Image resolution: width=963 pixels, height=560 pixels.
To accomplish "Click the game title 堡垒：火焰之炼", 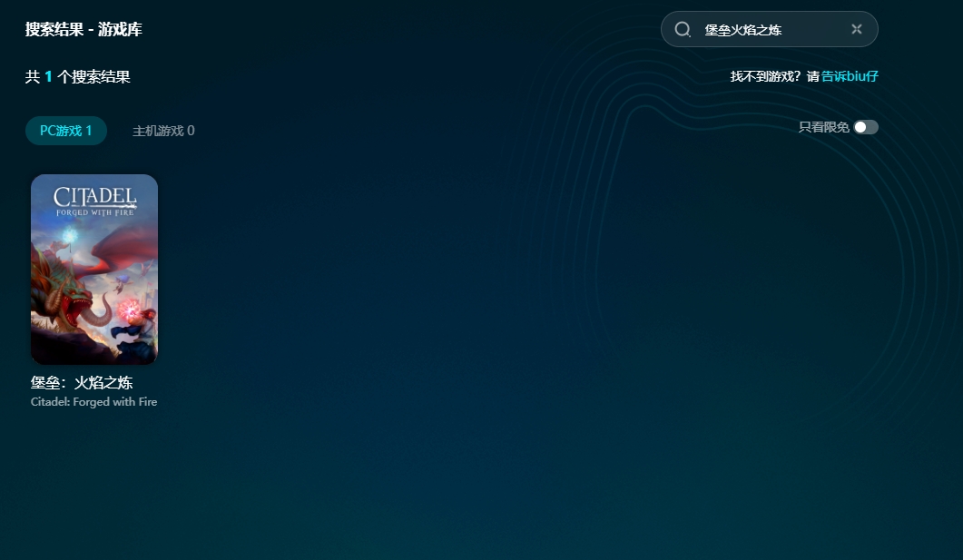I will coord(82,383).
